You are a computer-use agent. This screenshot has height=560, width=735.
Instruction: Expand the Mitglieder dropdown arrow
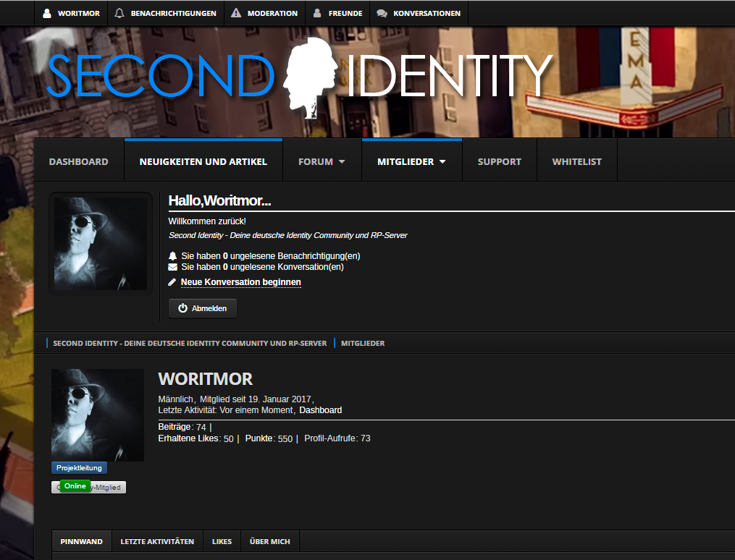coord(442,161)
